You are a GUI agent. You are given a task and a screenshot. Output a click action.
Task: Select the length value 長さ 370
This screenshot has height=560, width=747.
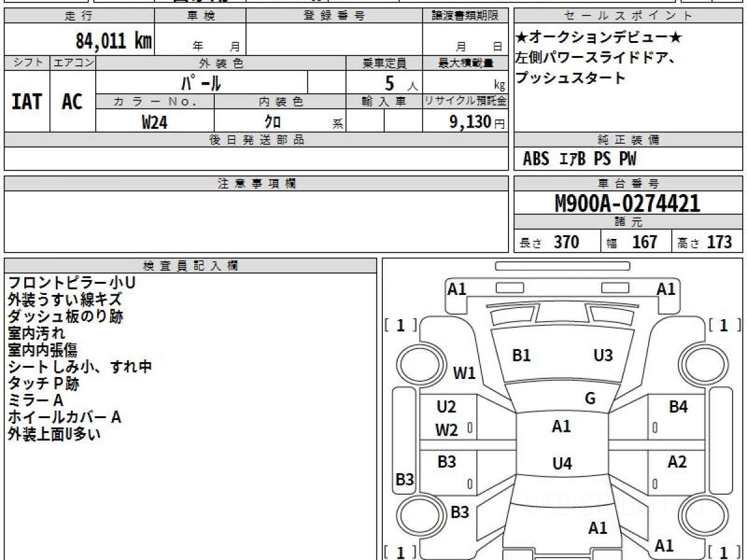[x=550, y=242]
